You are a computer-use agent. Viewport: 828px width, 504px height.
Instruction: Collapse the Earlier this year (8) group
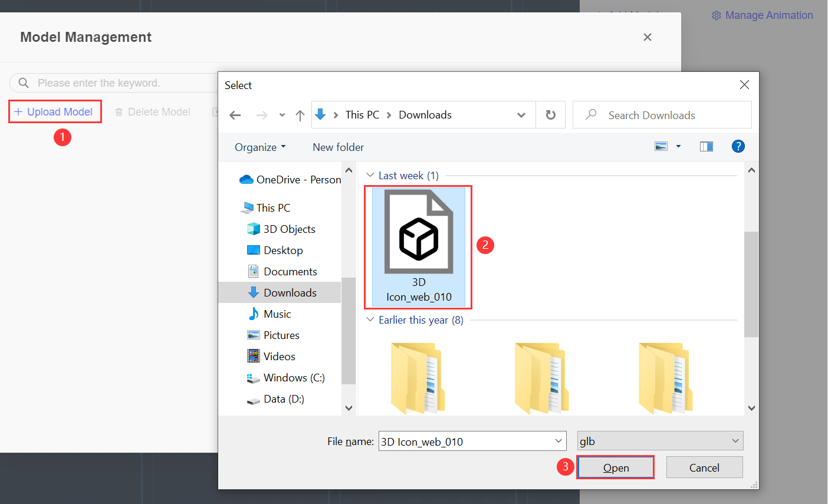click(x=369, y=319)
